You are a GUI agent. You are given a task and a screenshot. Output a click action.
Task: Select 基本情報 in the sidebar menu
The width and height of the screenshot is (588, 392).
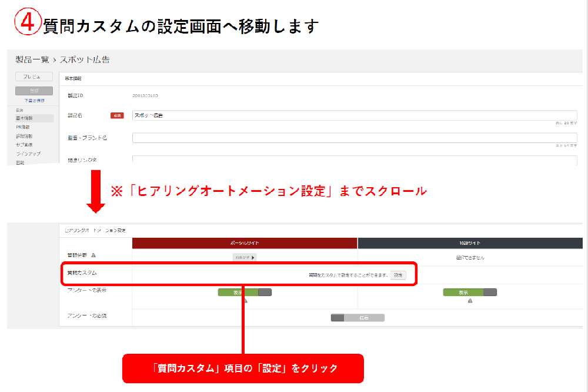point(24,118)
